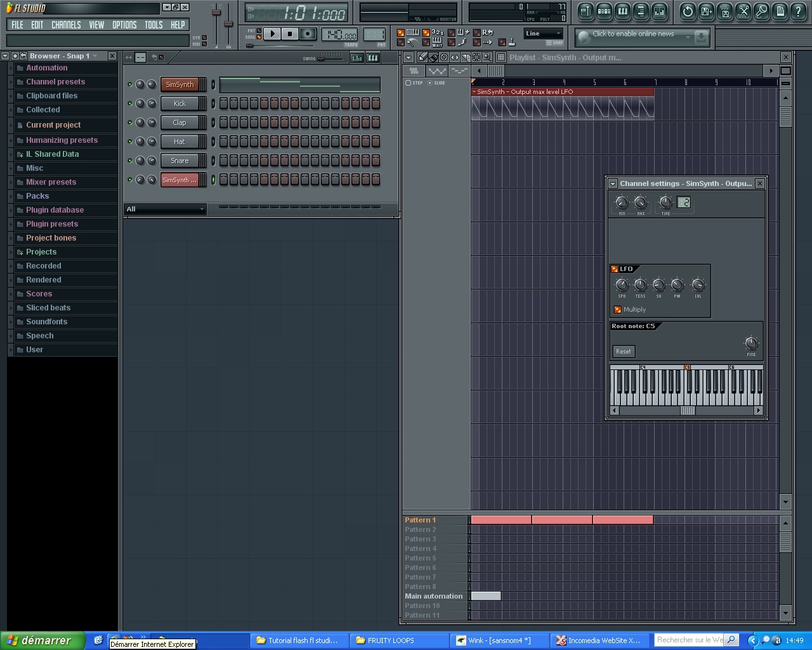Open the browser toolbar button
Viewport: 812px width, 650px height.
click(x=641, y=11)
